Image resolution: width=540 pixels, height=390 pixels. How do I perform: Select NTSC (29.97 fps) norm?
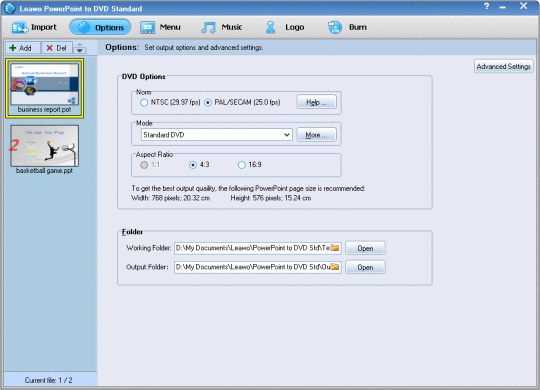click(144, 103)
